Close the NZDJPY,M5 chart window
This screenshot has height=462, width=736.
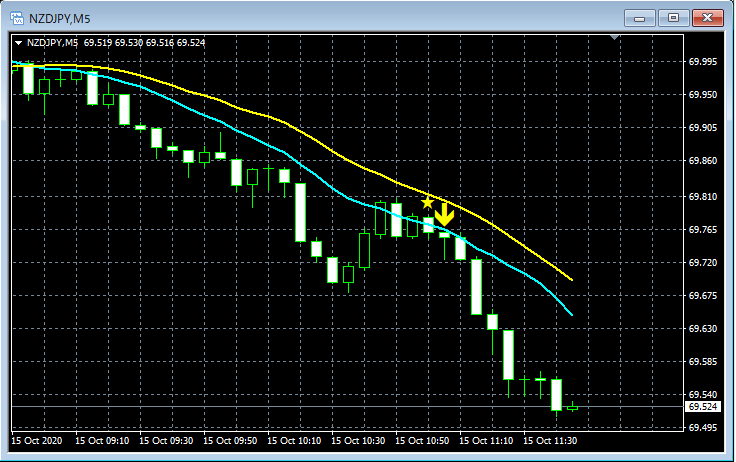[x=707, y=18]
